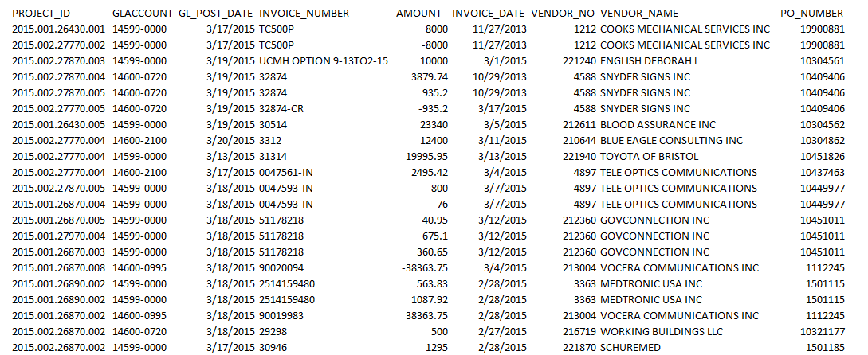Click vendor number 212611
This screenshot has width=868, height=355.
tap(579, 125)
